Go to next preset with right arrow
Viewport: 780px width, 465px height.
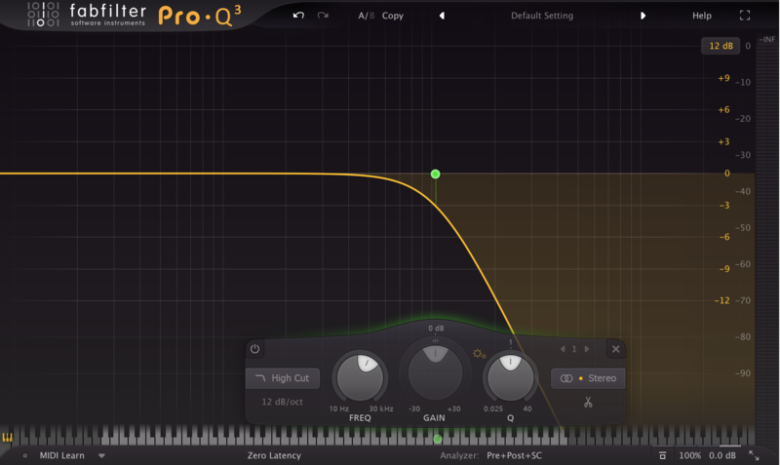tap(643, 16)
